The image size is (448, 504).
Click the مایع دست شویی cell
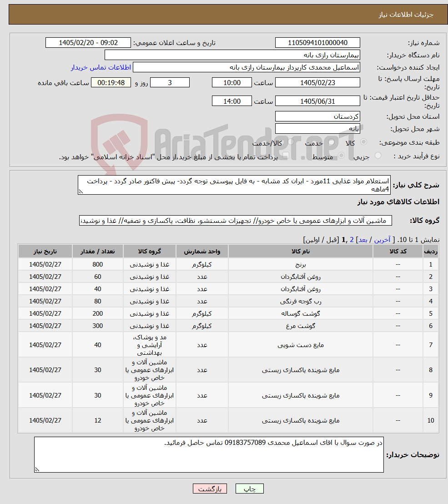tap(301, 345)
